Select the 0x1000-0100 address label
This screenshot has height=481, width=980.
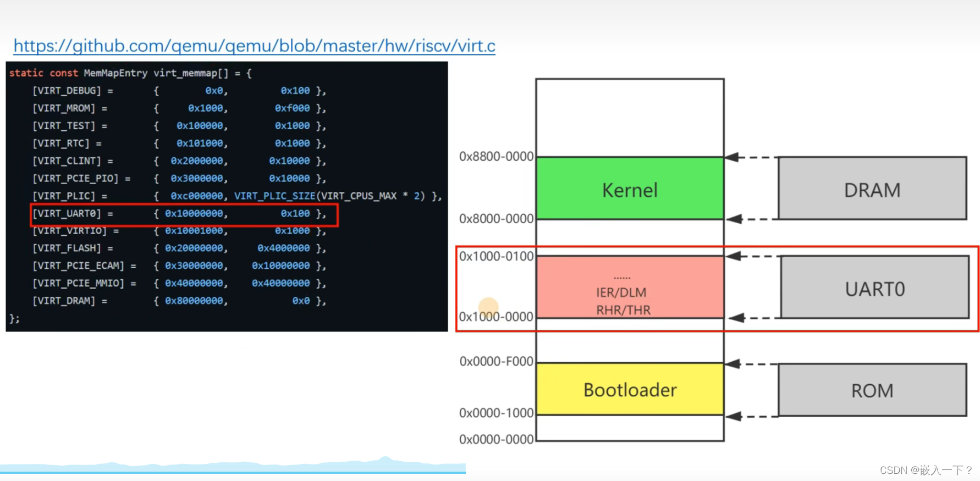point(497,256)
